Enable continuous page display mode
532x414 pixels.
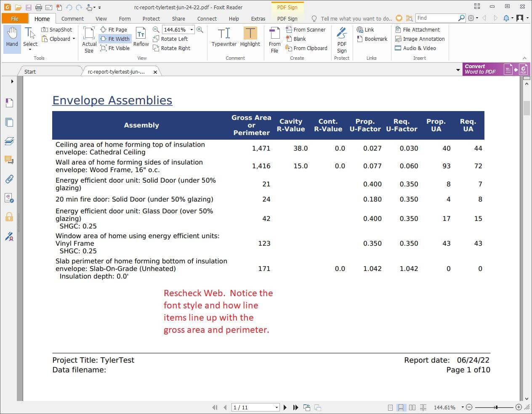401,407
